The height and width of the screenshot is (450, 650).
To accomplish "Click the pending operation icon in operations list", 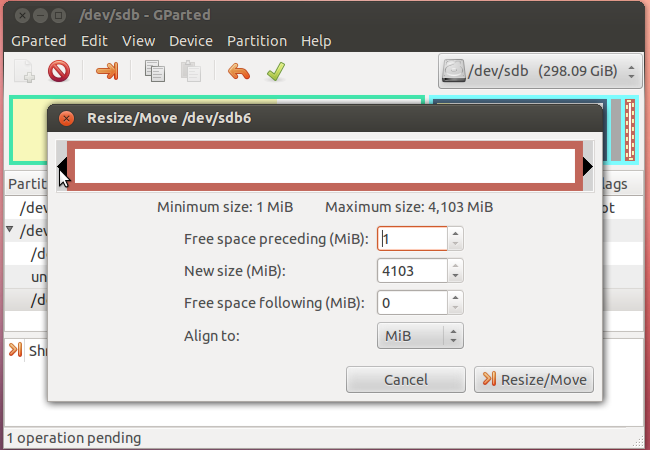I will [x=15, y=350].
